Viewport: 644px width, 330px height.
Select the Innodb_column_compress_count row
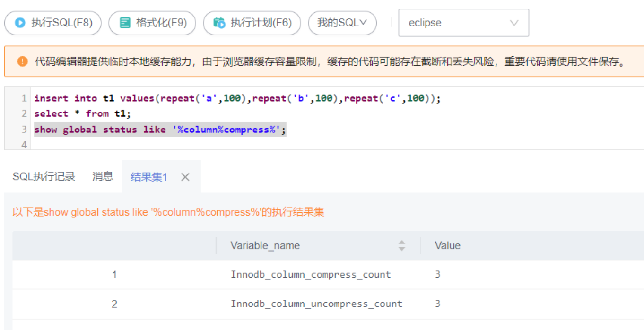pos(311,275)
